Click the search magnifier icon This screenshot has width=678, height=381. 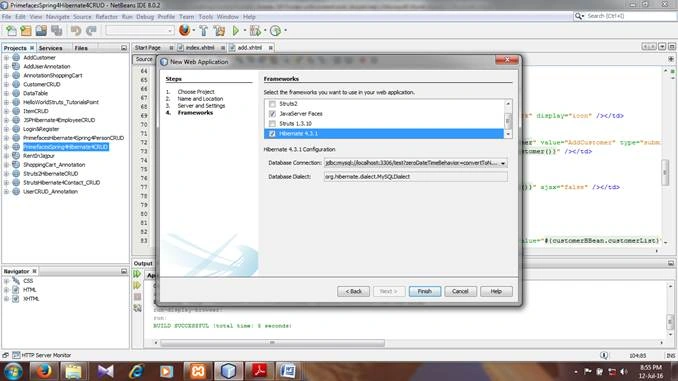[x=579, y=16]
